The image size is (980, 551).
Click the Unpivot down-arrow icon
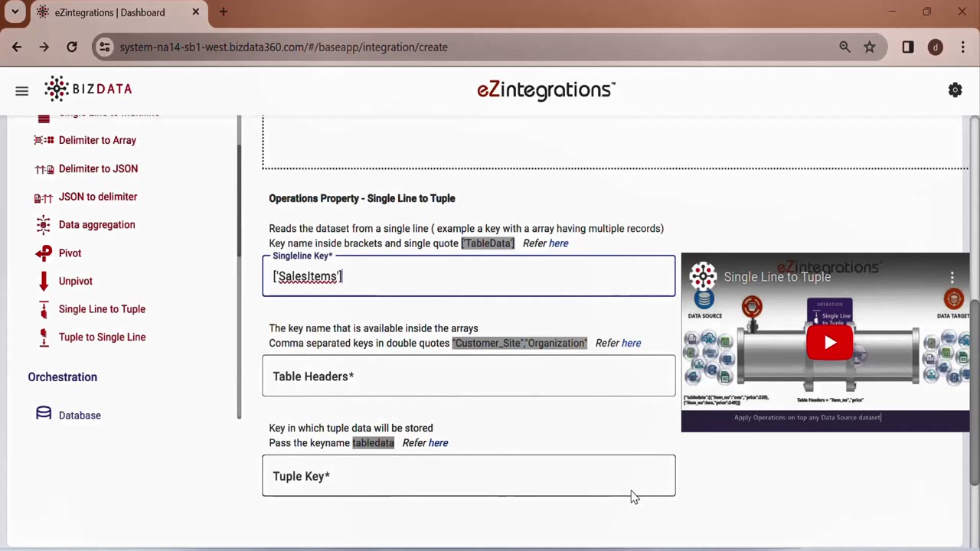(44, 281)
